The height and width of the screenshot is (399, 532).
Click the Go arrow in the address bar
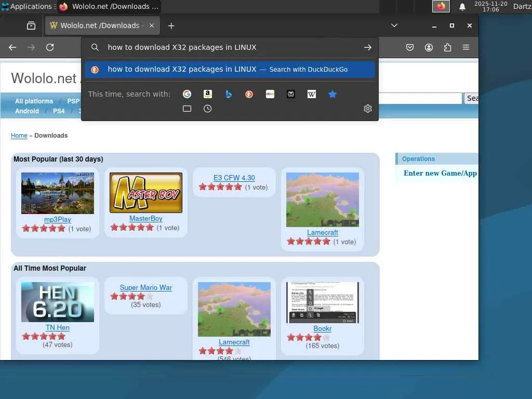(368, 47)
